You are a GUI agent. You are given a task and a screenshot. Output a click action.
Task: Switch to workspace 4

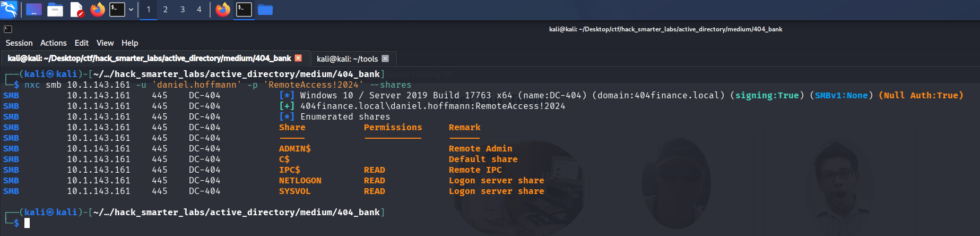coord(199,10)
